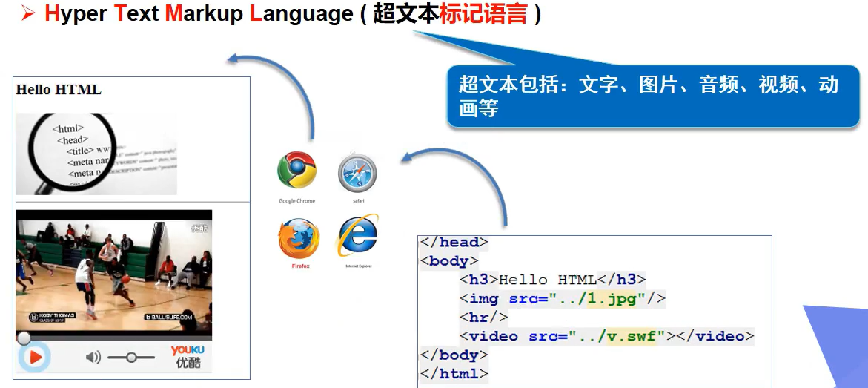Click the 'Hyper Text Markup Language' title

[x=199, y=13]
